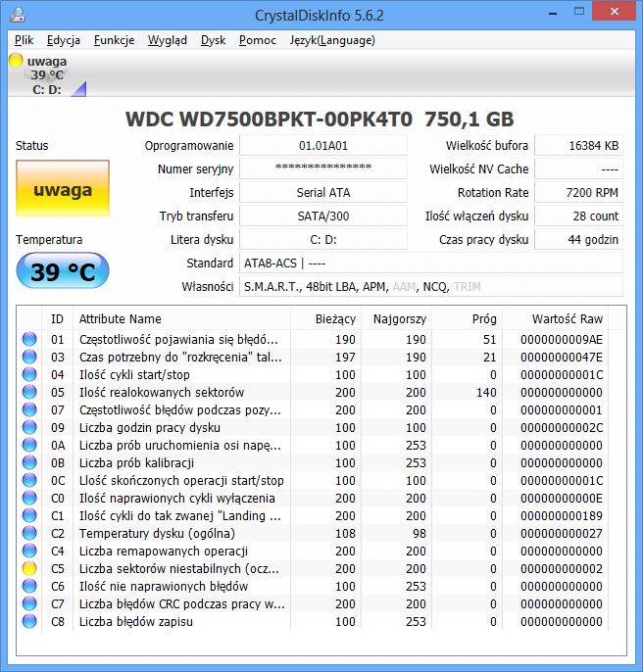The width and height of the screenshot is (643, 672).
Task: Click the Litera dysku field C: D:
Action: [323, 240]
